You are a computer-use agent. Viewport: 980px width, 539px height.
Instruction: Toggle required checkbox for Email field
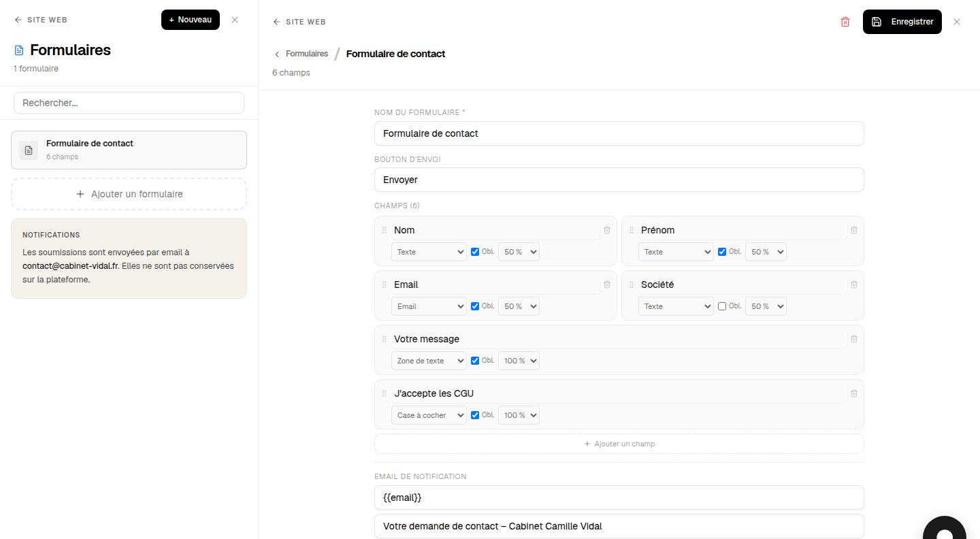click(475, 306)
